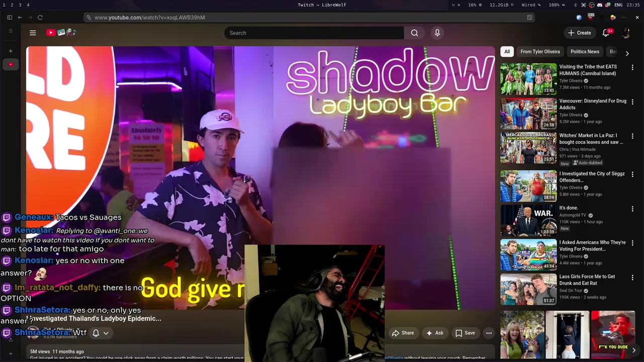Go to YouTube home via the logo
Viewport: 644px width, 362px height.
[60, 32]
